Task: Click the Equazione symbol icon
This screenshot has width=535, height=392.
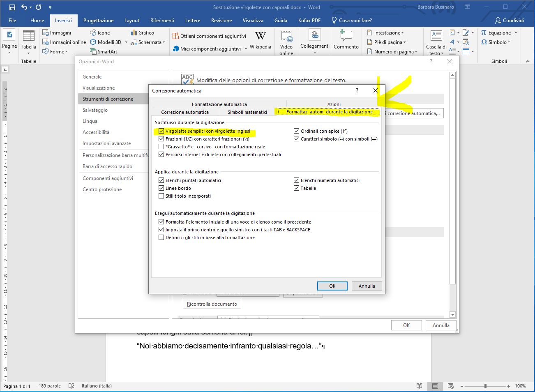Action: tap(484, 33)
